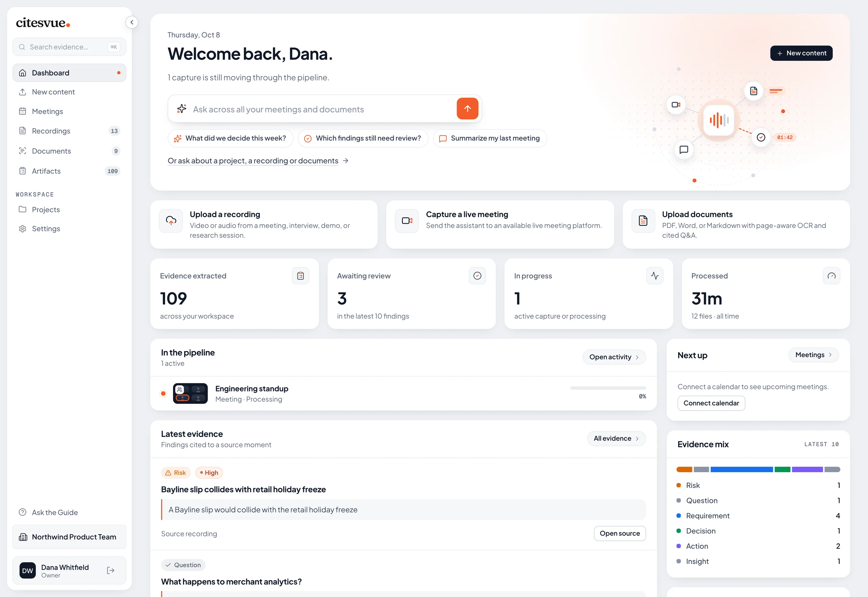Click the blue Requirement segment in Evidence mix
The height and width of the screenshot is (597, 868).
[x=742, y=469]
